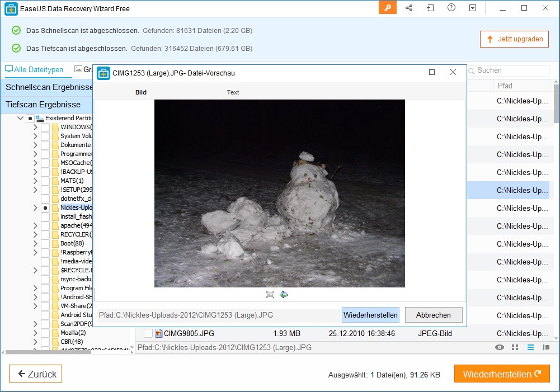Check the WINDOWS folder checkbox
The height and width of the screenshot is (392, 560).
pos(45,127)
